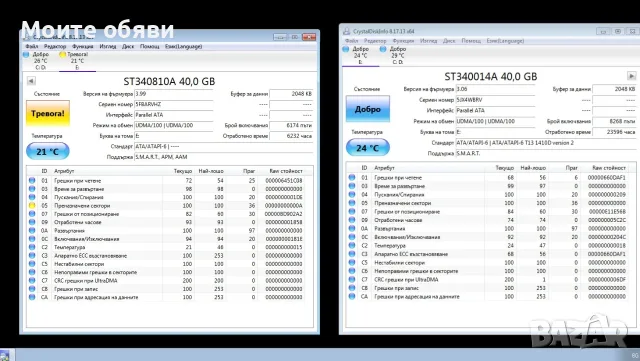Screen dimensions: 640x361
Task: Select the Тревога E: disk tab in left window
Action: (x=77, y=61)
